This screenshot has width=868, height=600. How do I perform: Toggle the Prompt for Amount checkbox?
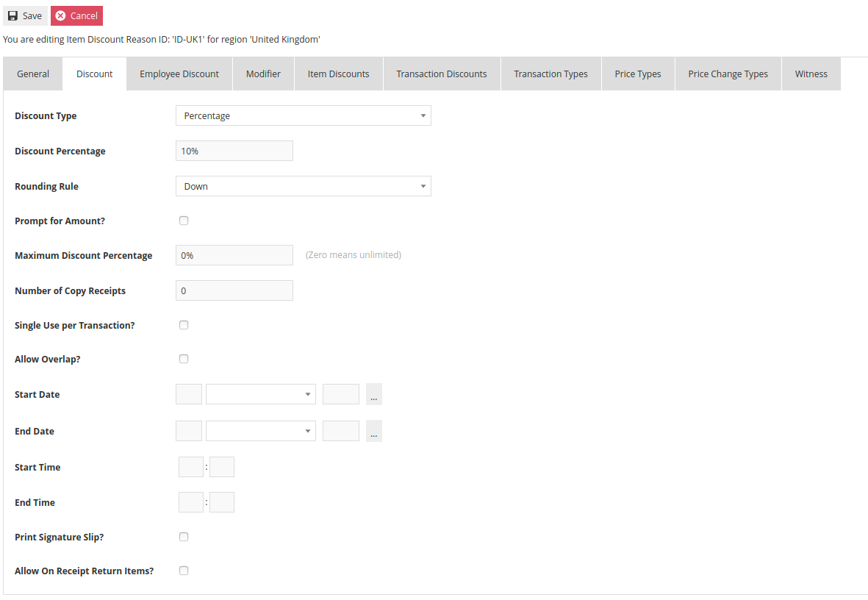coord(184,221)
